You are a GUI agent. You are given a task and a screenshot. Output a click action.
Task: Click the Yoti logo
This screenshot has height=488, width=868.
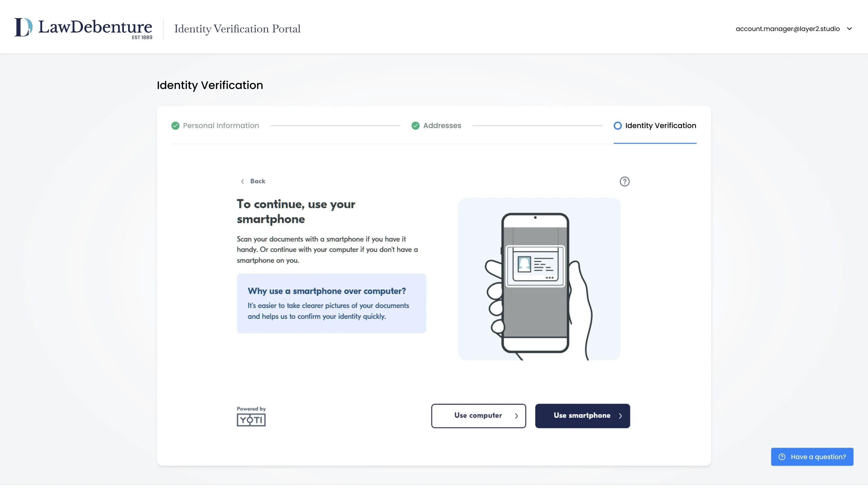point(251,420)
